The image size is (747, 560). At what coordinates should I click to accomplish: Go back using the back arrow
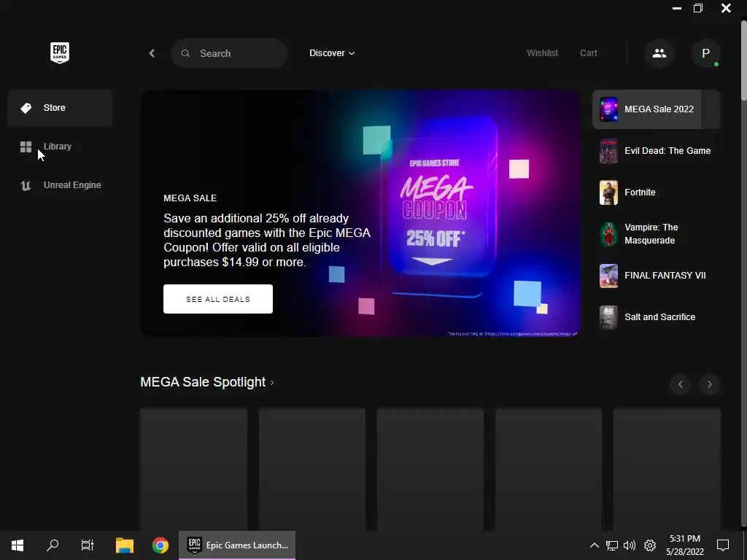[152, 53]
